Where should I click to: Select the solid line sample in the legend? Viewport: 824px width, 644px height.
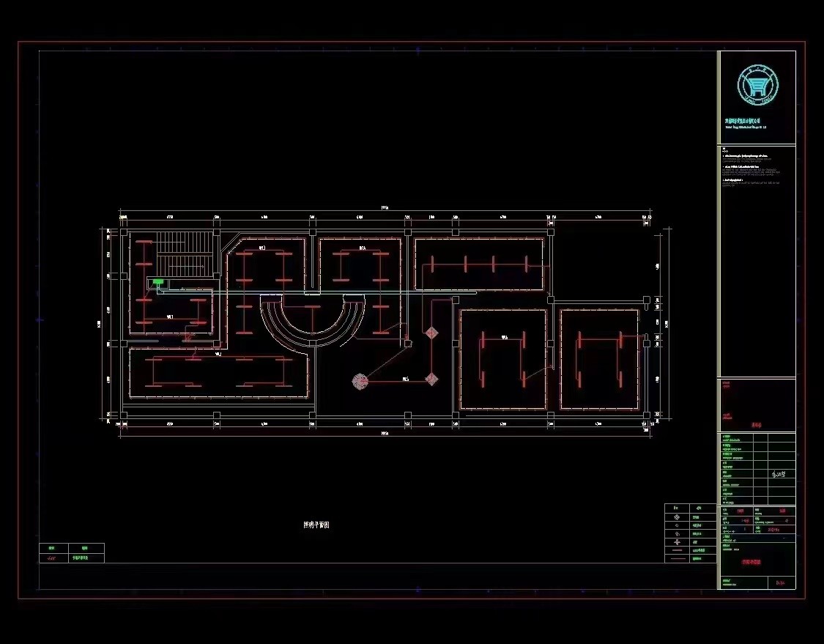[x=678, y=558]
